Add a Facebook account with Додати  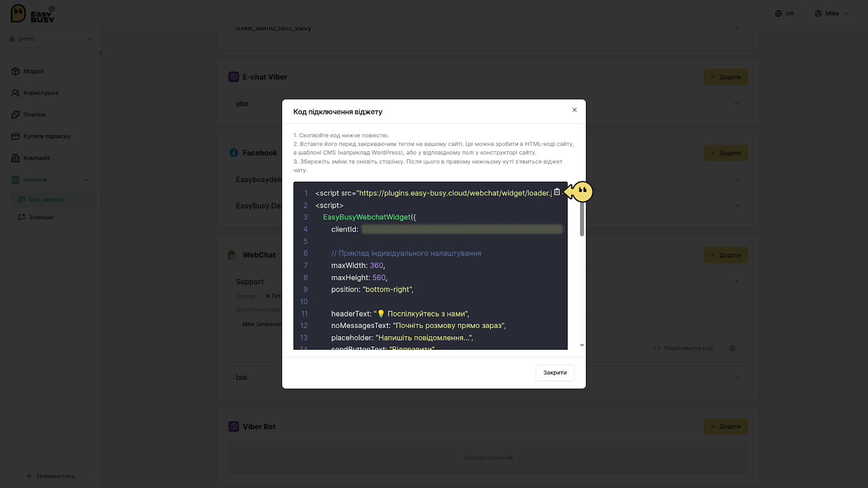[725, 153]
